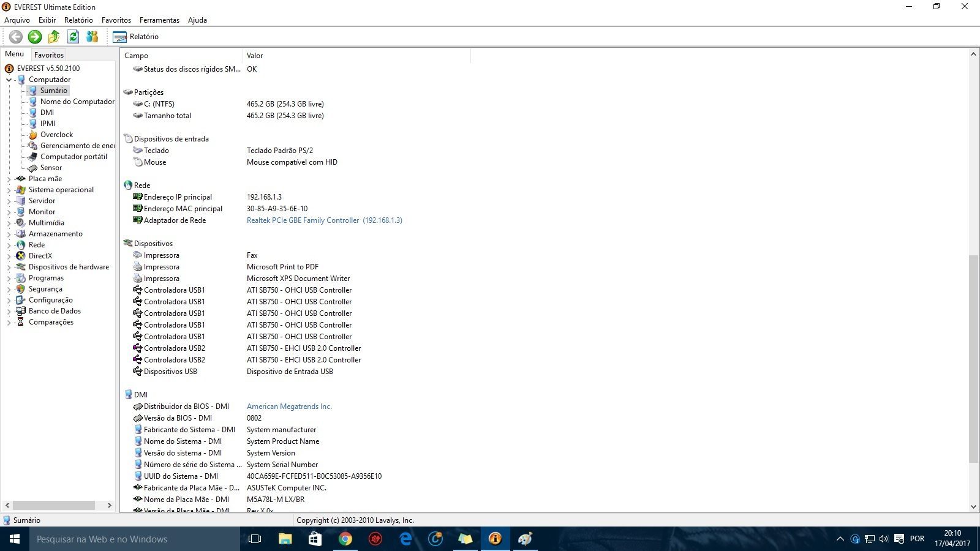Open the Exibir menu
This screenshot has height=551, width=980.
(47, 20)
